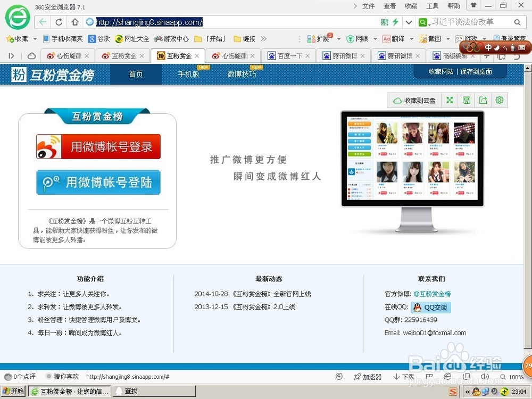This screenshot has height=399, width=532.
Task: Open 游戏中心 bookmark
Action: (x=171, y=39)
